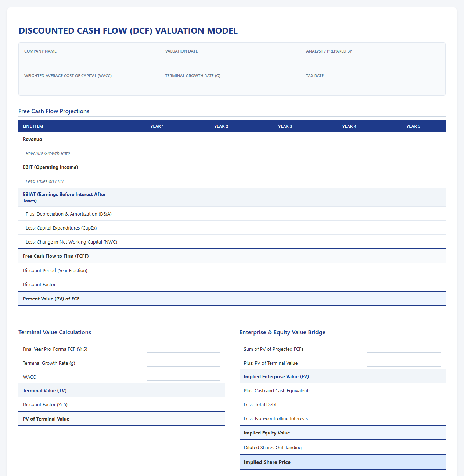Click the Non-controlling Interests input line
This screenshot has height=476, width=464.
(x=404, y=418)
